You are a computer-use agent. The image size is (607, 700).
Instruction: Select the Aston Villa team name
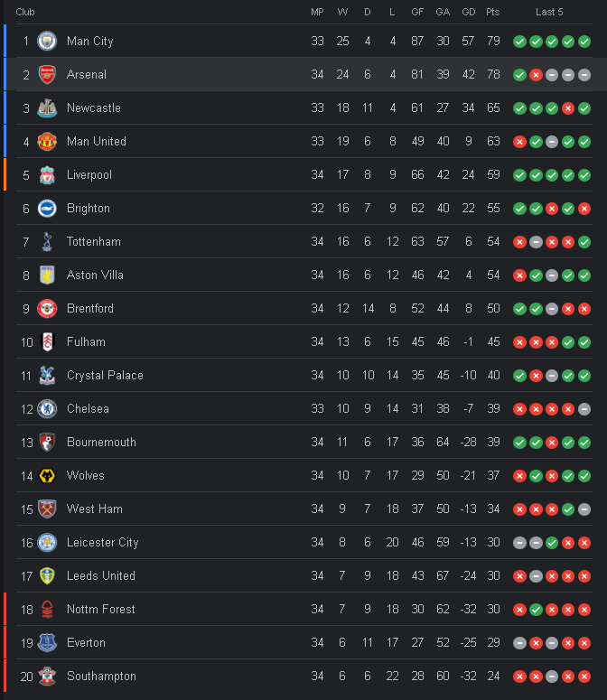(x=95, y=275)
